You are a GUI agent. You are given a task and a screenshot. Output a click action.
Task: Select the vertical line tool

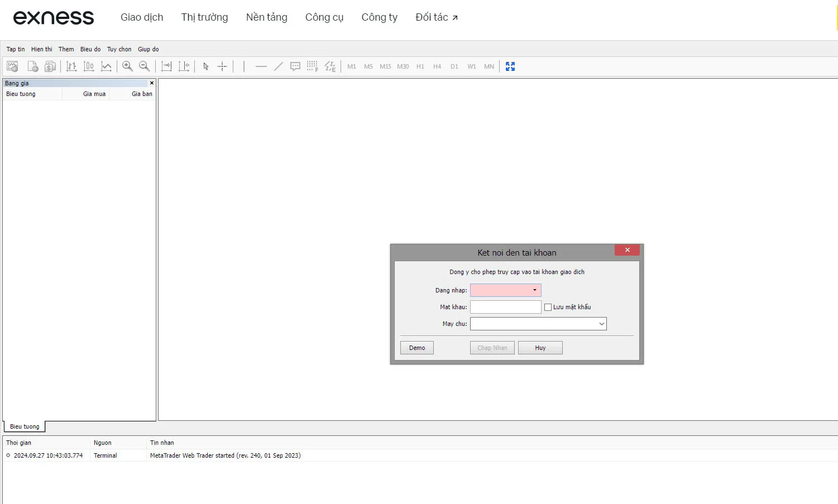[x=244, y=66]
